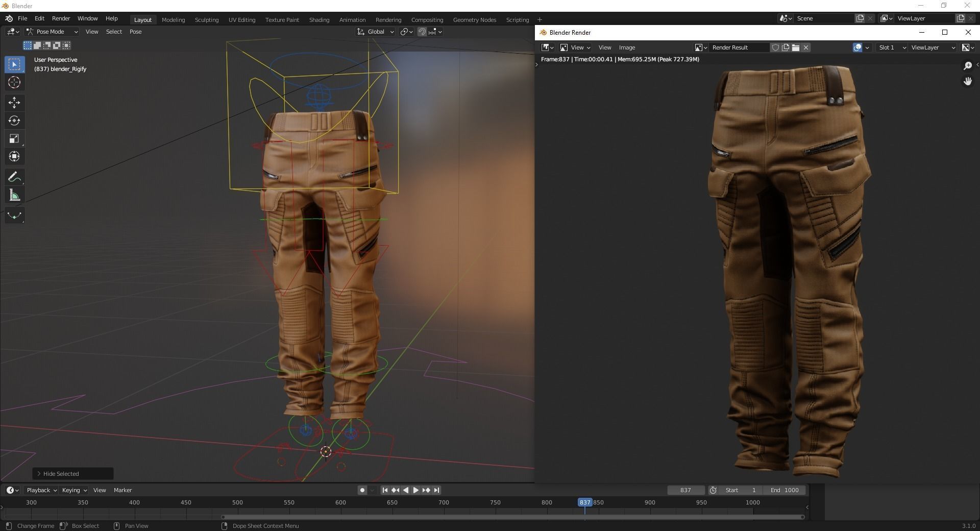Select the Select Box tool
The width and height of the screenshot is (980, 531).
pyautogui.click(x=14, y=64)
